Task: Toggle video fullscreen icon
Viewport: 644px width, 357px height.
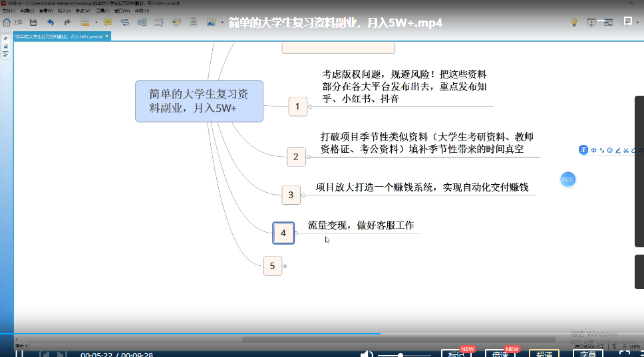Action: coord(624,354)
